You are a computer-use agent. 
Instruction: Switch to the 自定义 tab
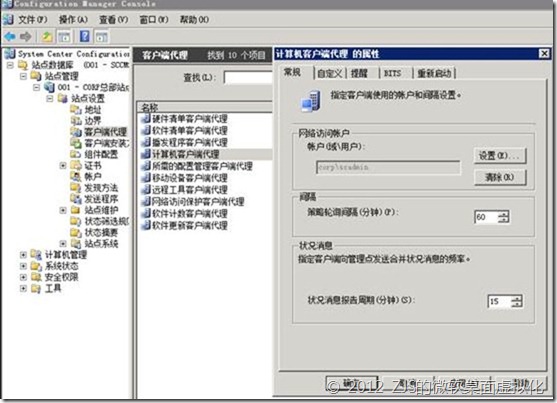tap(330, 74)
